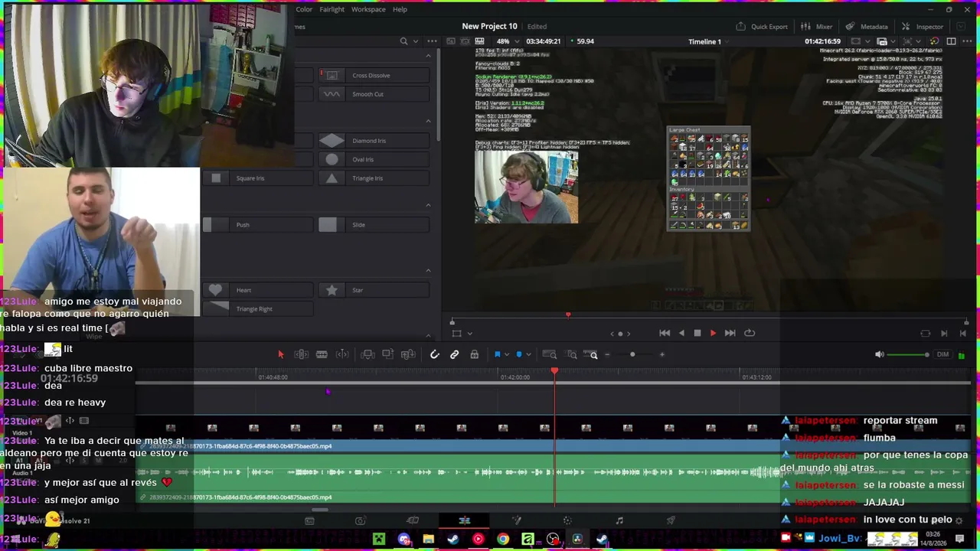Click the timeline playhead marker
This screenshot has height=551, width=980.
tap(554, 371)
